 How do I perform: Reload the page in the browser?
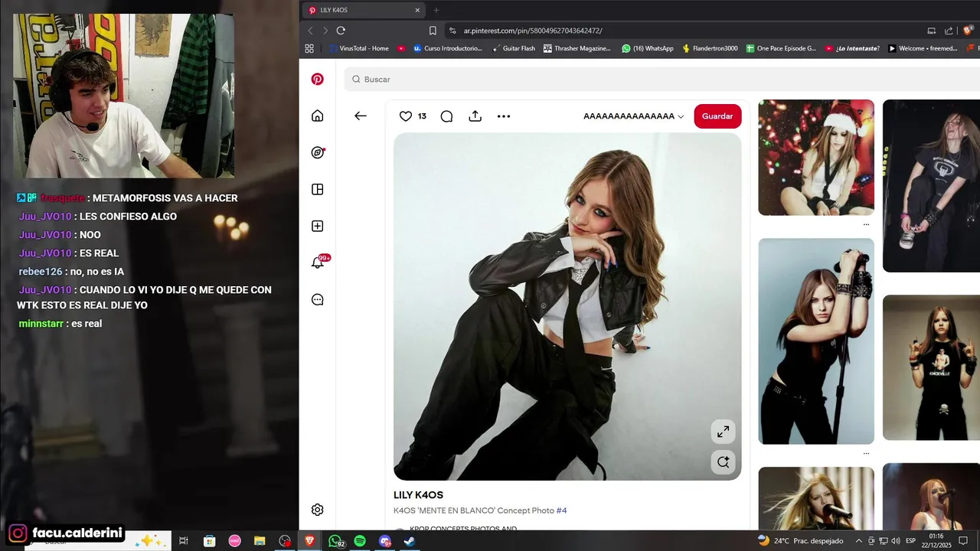tap(341, 31)
